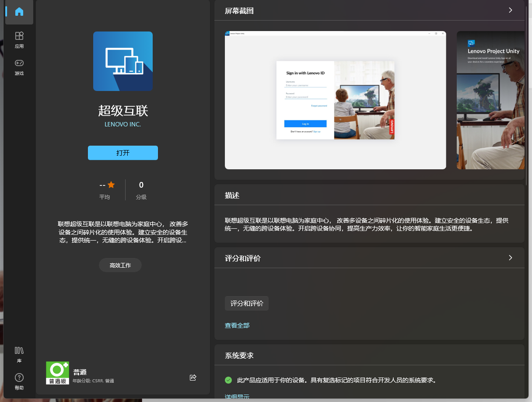Click the share icon near age rating
Screen dimensions: 532x402
pos(193,378)
